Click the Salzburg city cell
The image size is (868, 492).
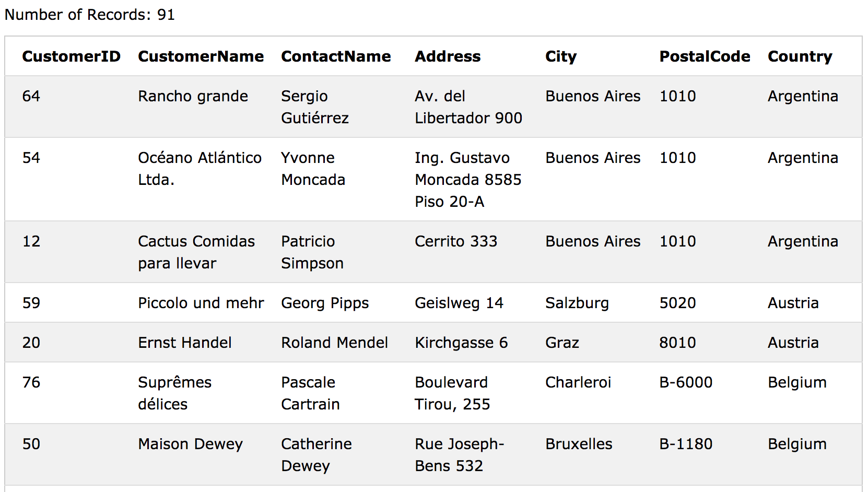[x=577, y=303]
